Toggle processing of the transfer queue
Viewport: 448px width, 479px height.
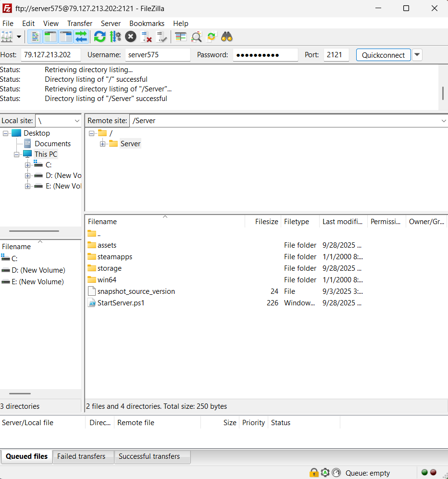[x=115, y=37]
